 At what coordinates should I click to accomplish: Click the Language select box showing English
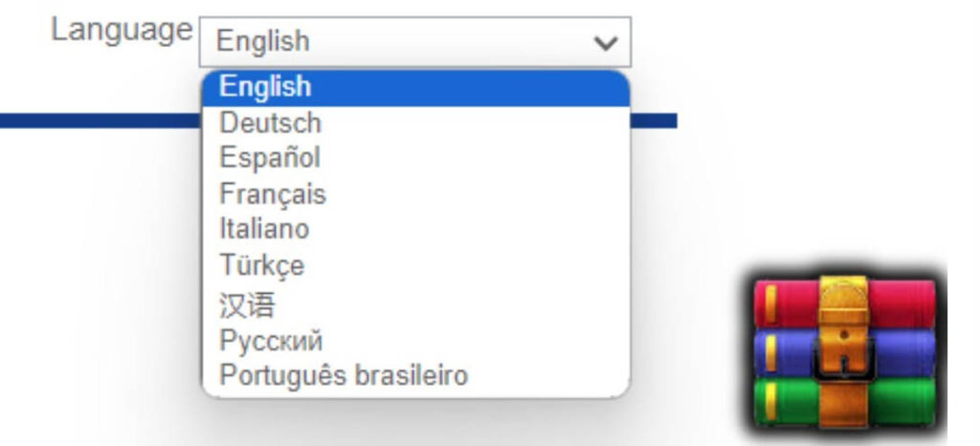tap(402, 42)
